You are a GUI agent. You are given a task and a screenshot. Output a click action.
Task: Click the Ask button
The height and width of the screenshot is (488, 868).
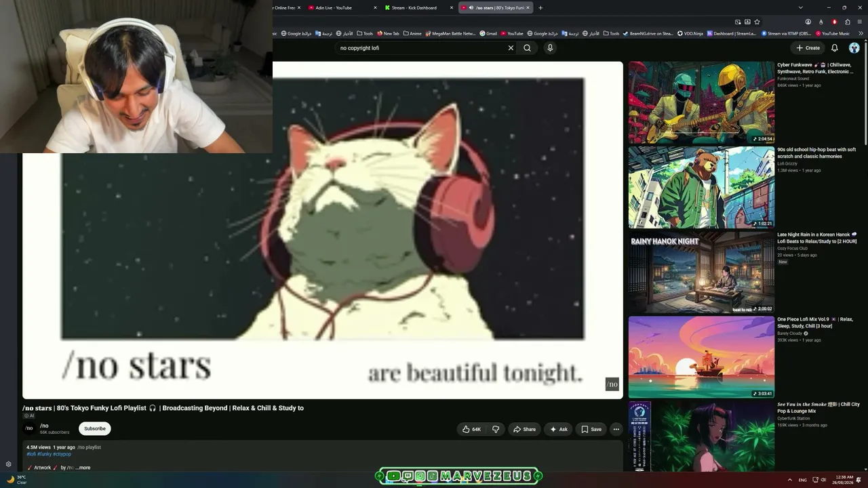(x=559, y=429)
